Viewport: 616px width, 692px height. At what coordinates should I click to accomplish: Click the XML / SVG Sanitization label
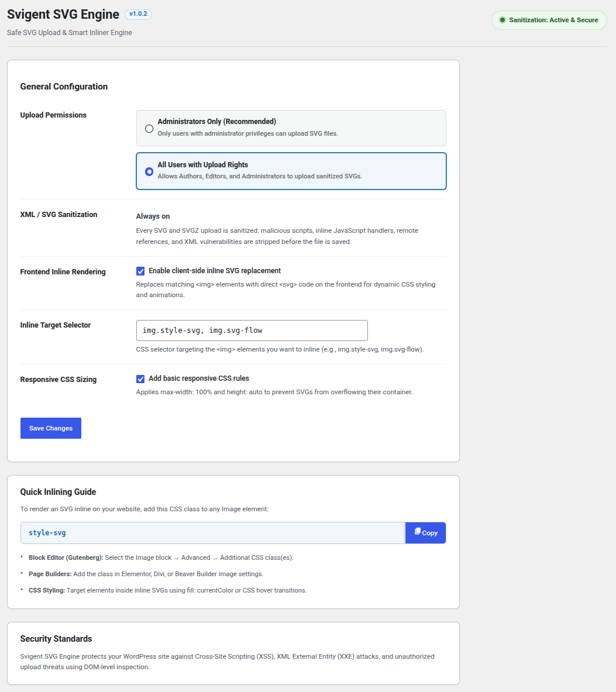[58, 215]
